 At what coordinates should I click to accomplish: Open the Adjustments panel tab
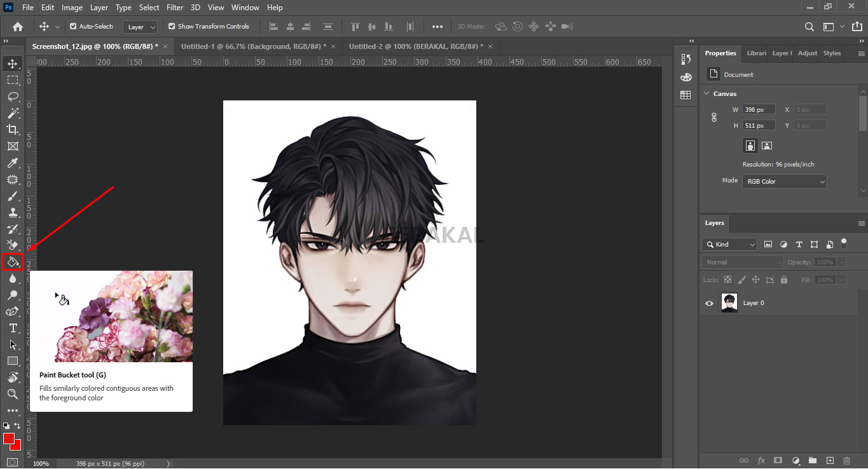pyautogui.click(x=807, y=53)
